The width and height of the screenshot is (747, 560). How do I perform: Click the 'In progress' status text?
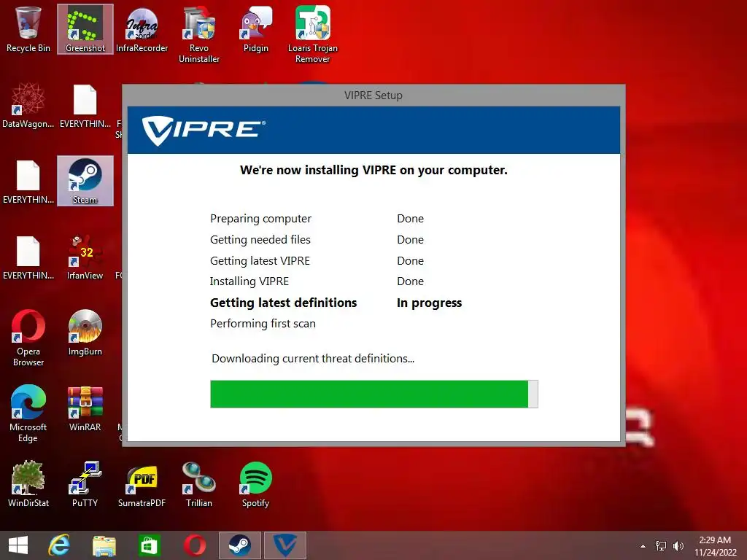click(x=429, y=303)
